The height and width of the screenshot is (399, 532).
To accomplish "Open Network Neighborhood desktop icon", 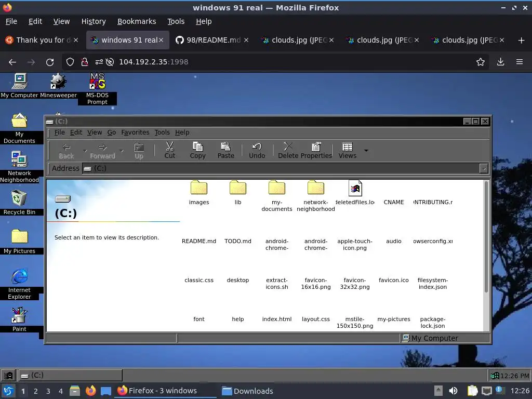I will (19, 167).
